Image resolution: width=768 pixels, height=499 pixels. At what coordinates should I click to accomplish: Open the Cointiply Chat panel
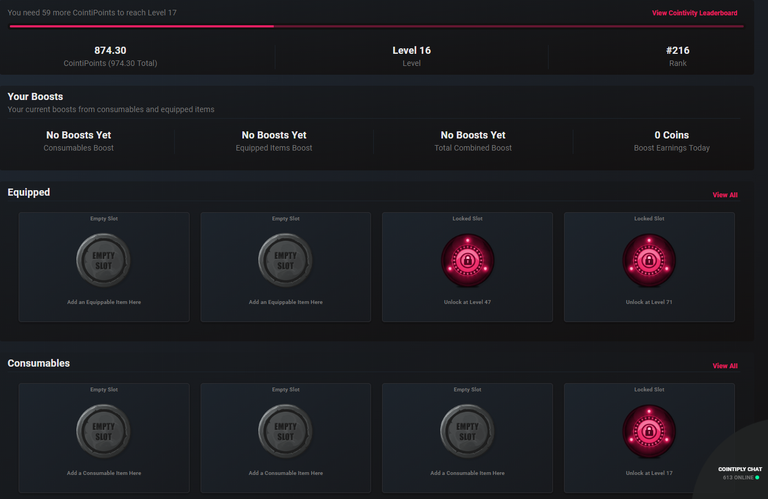pyautogui.click(x=739, y=473)
